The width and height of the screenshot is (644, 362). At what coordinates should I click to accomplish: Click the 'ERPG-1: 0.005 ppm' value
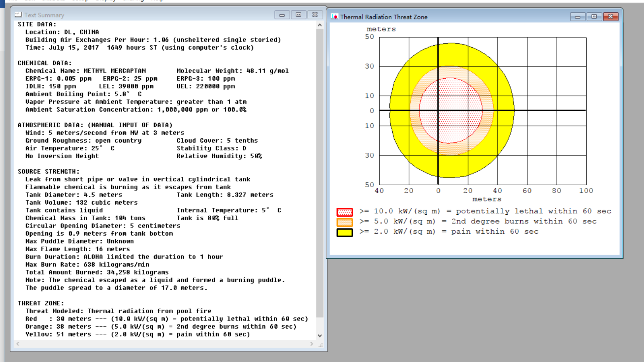[x=59, y=79]
